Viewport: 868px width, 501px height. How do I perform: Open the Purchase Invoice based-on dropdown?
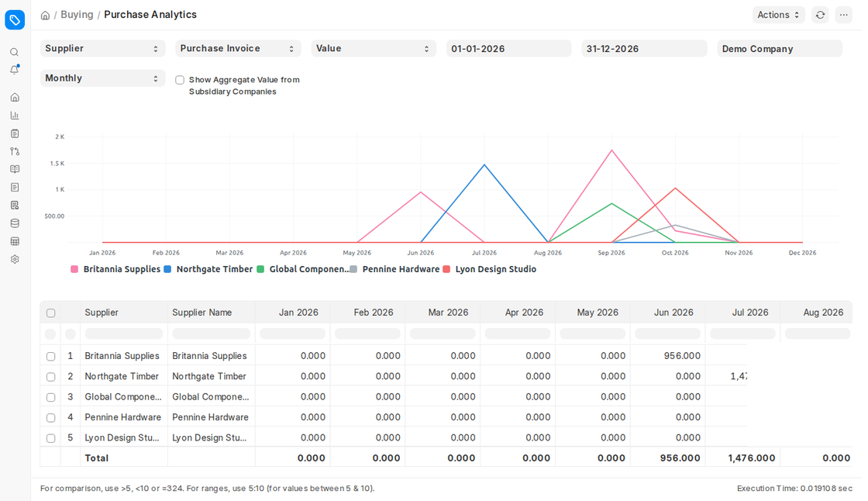pos(238,48)
